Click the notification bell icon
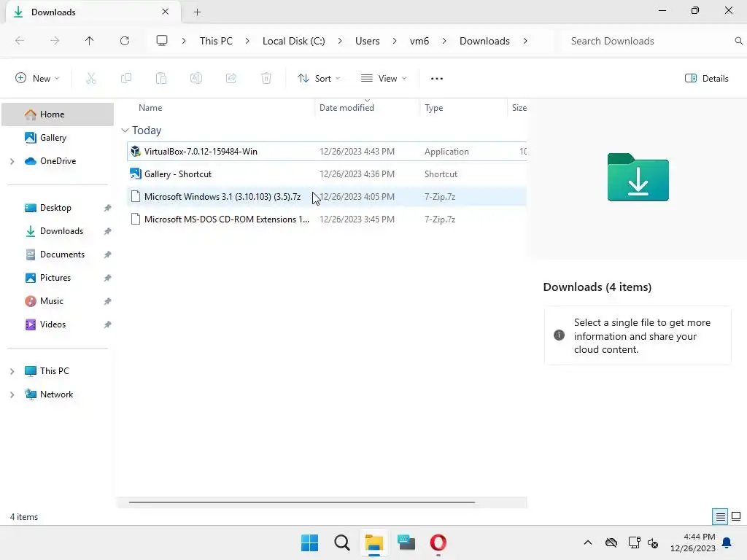The height and width of the screenshot is (560, 747). point(727,542)
